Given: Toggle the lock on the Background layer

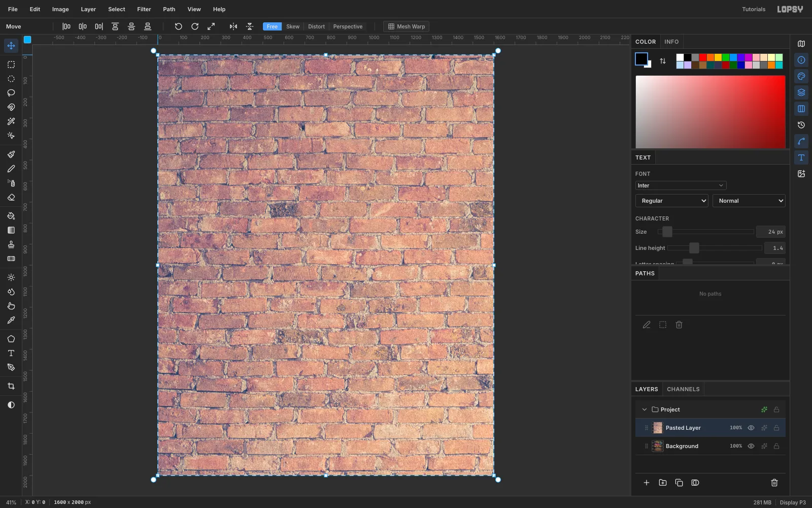Looking at the screenshot, I should point(776,446).
